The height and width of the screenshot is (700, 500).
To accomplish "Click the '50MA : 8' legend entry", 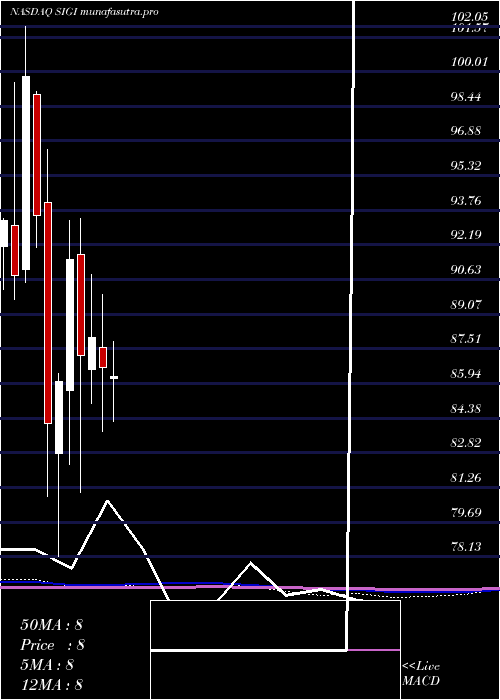I will pos(51,625).
